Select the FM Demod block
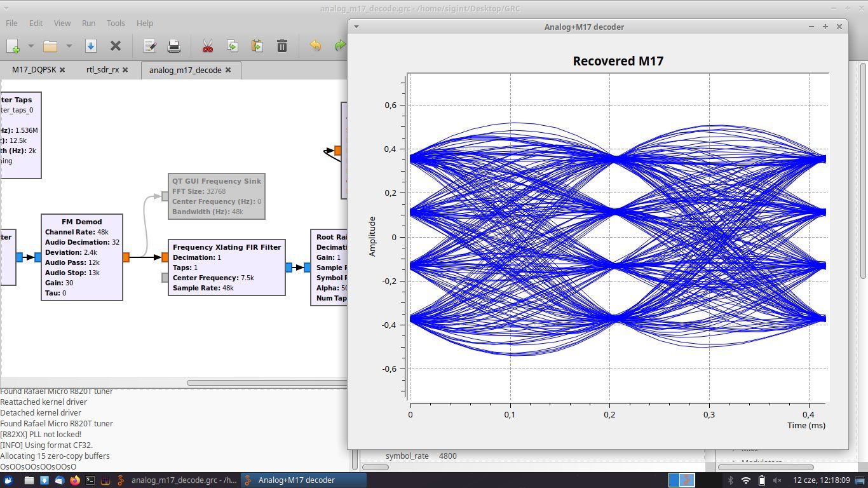 coord(81,257)
